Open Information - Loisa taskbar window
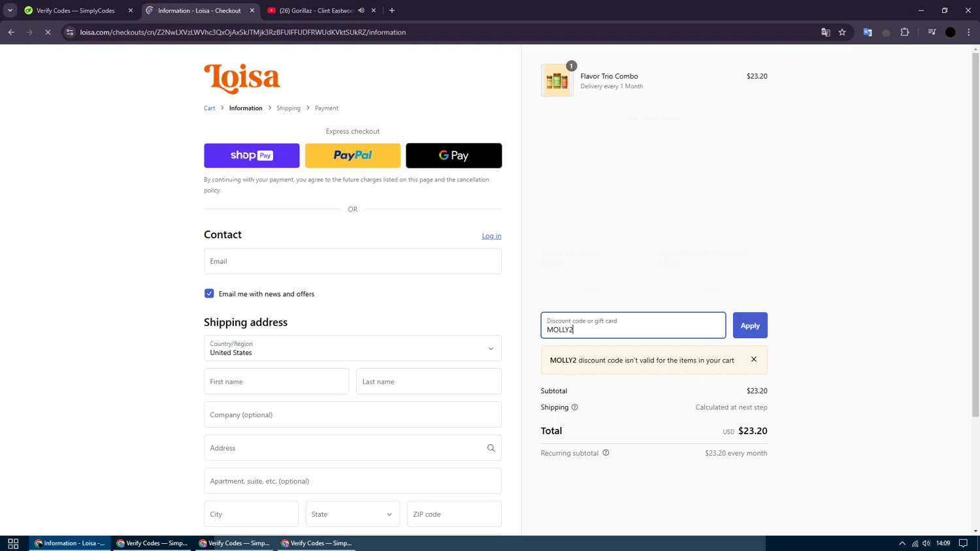The height and width of the screenshot is (551, 980). [70, 543]
